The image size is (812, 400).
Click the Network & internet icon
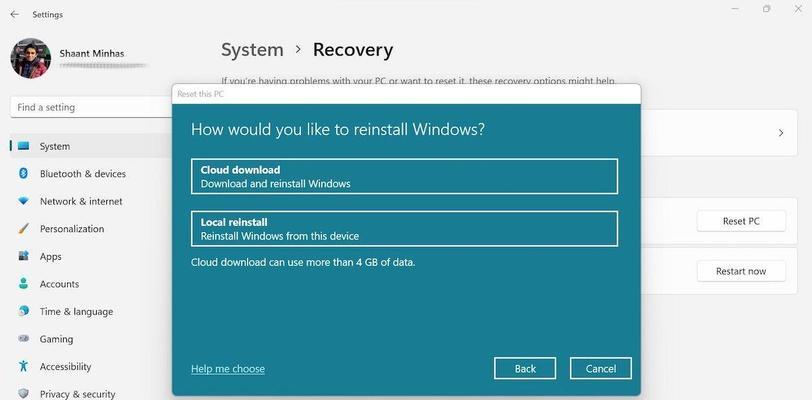click(x=23, y=201)
